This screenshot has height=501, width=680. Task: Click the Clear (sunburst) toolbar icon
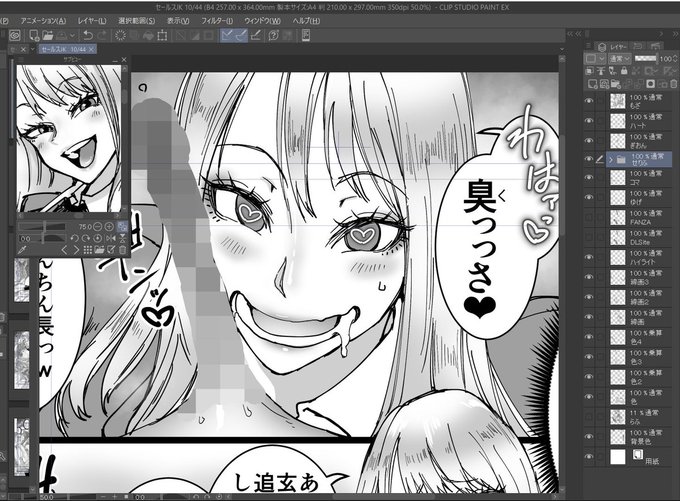(120, 36)
